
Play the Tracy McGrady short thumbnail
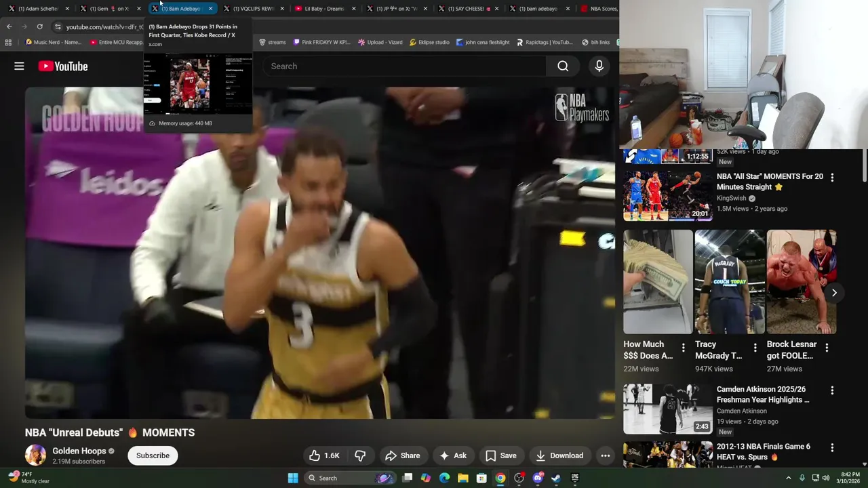pyautogui.click(x=730, y=282)
